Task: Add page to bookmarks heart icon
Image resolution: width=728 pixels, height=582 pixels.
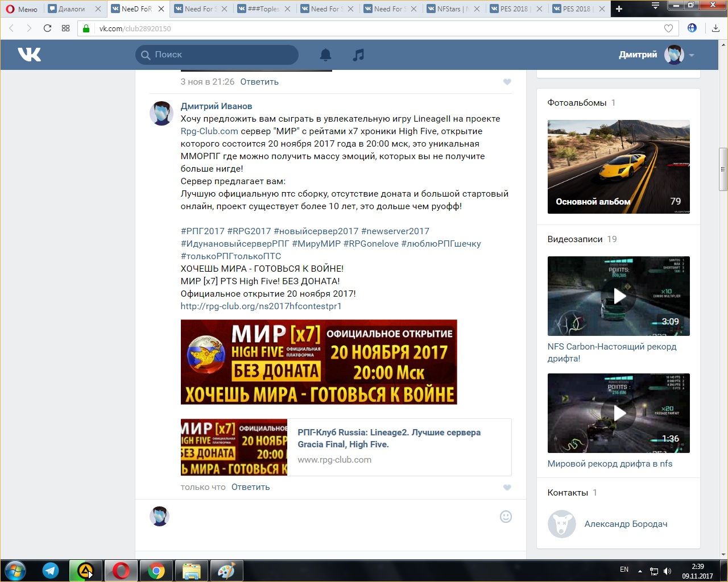Action: click(668, 28)
